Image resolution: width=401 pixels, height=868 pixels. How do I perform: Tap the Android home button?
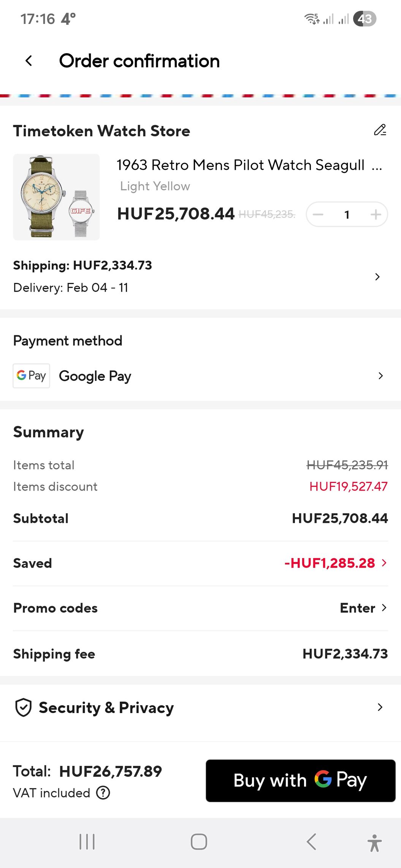(199, 842)
